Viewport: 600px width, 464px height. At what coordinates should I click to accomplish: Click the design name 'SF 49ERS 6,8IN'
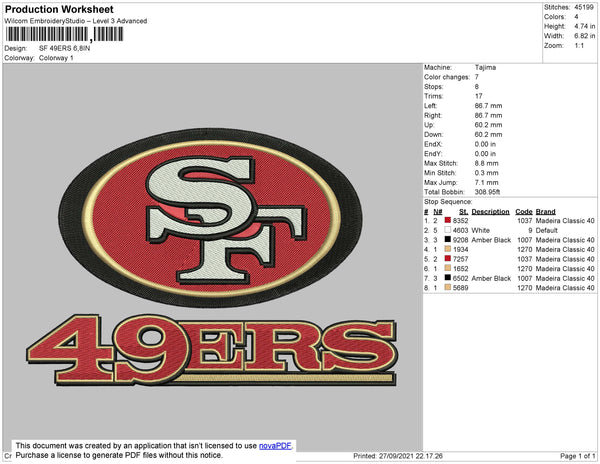(x=64, y=49)
